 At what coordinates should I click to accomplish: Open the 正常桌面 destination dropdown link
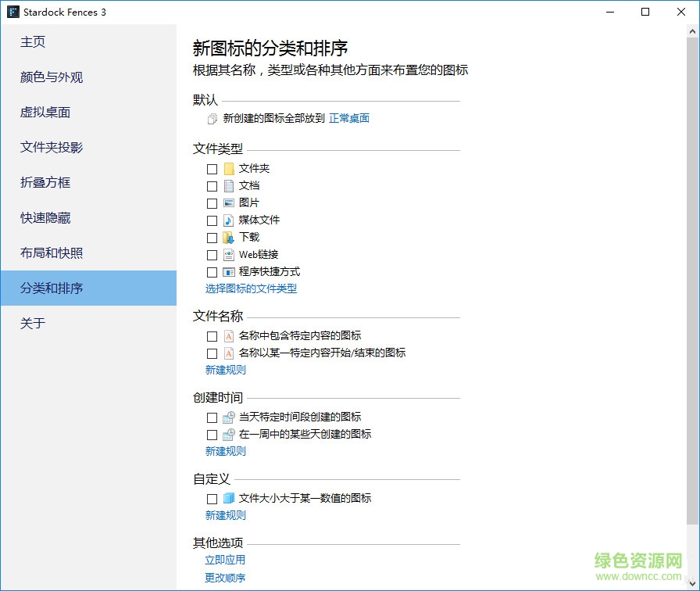[348, 119]
